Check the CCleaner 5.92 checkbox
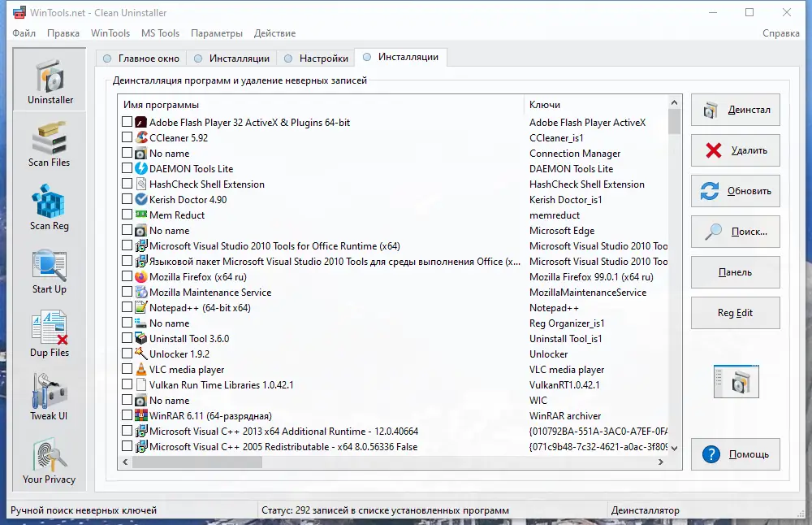 click(127, 137)
